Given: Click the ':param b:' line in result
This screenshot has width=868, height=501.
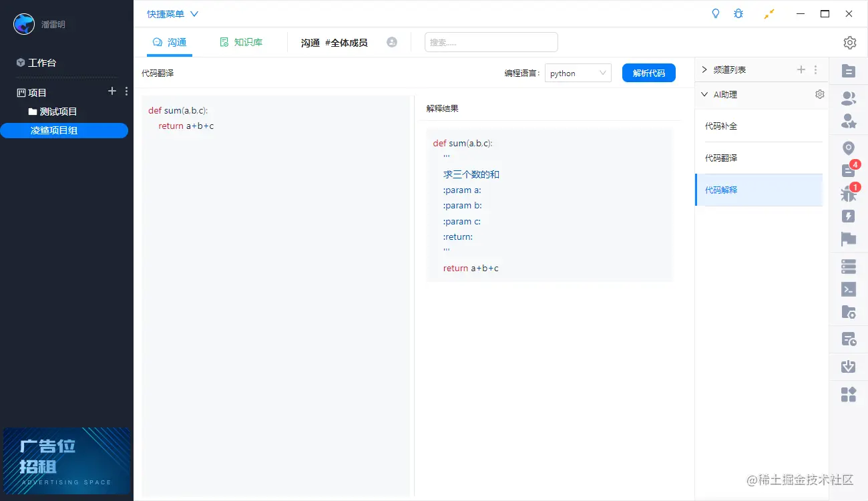Looking at the screenshot, I should (x=462, y=205).
